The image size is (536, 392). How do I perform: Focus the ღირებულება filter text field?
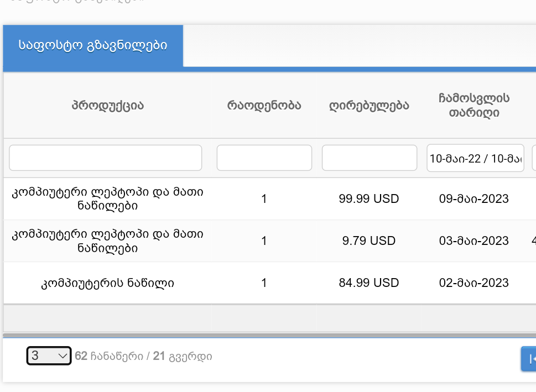[x=369, y=158]
